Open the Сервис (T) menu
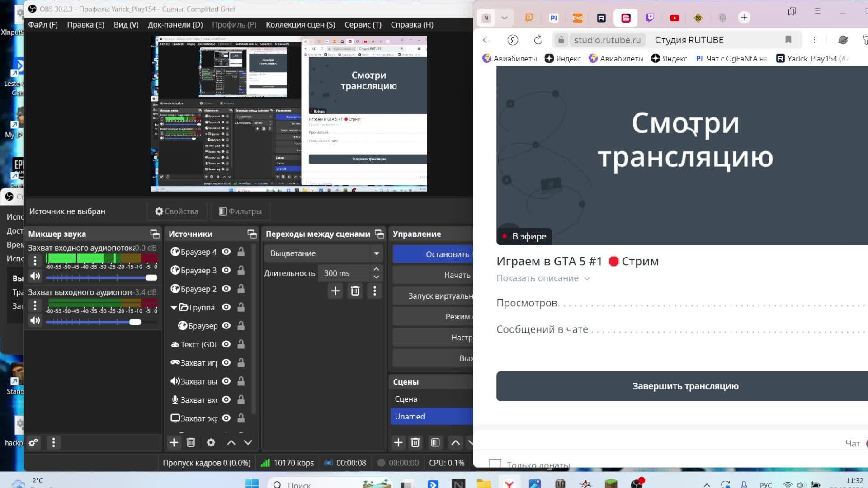 (363, 25)
